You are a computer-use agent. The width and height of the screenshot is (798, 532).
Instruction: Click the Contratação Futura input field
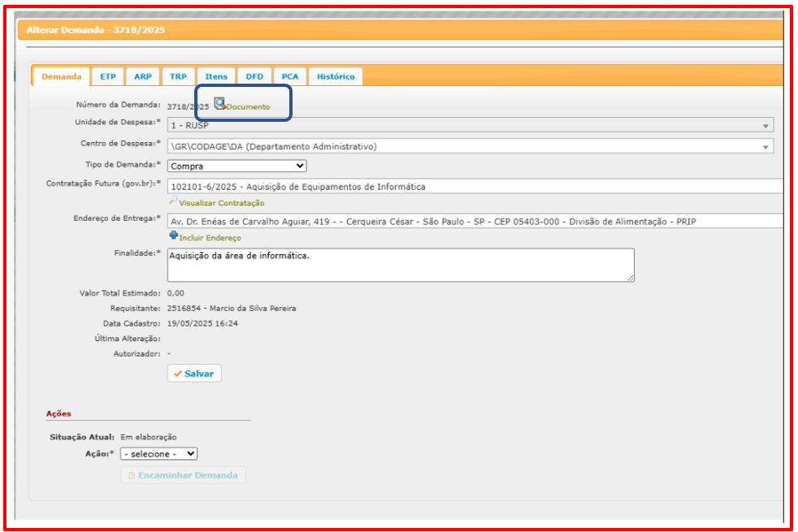point(475,187)
